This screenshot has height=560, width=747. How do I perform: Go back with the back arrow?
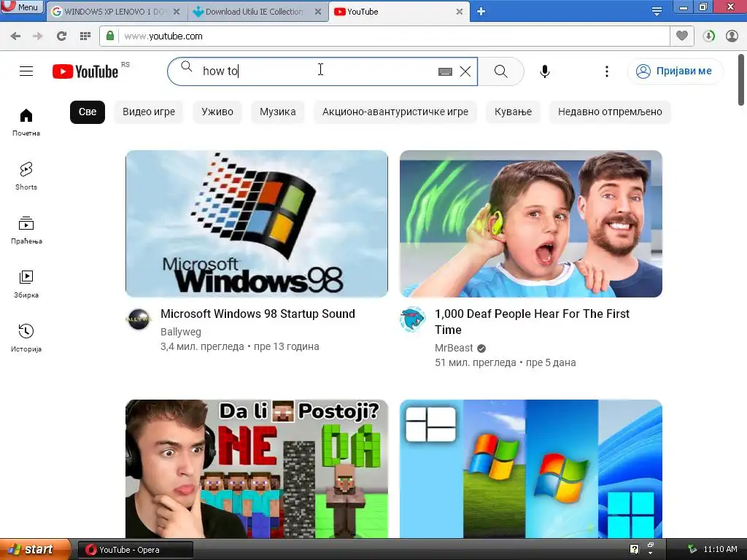click(x=15, y=36)
